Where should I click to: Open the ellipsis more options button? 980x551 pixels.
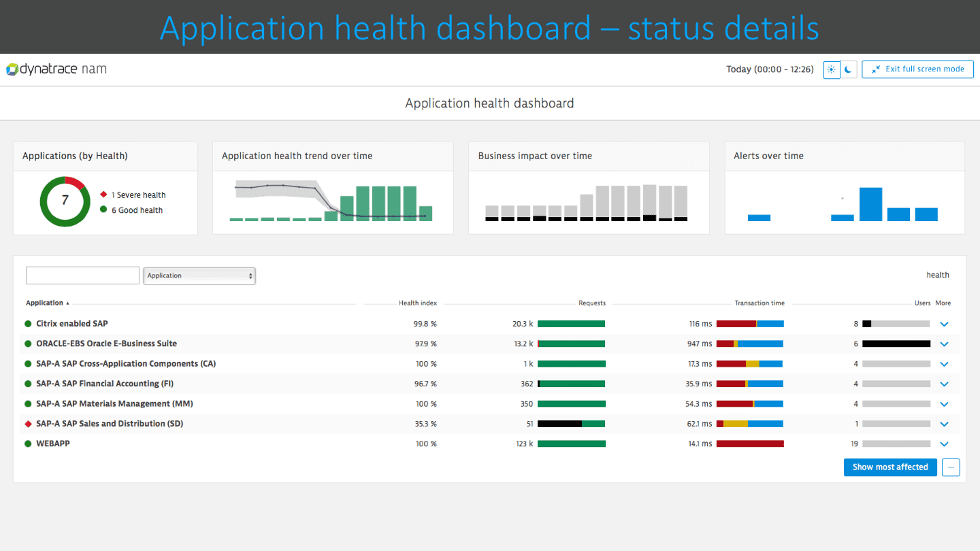pos(951,467)
